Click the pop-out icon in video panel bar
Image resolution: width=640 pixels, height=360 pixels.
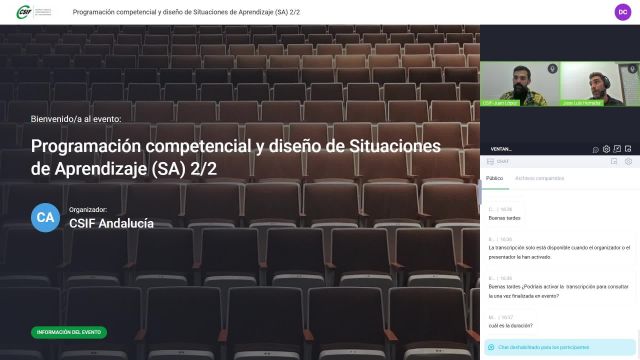pyautogui.click(x=617, y=149)
